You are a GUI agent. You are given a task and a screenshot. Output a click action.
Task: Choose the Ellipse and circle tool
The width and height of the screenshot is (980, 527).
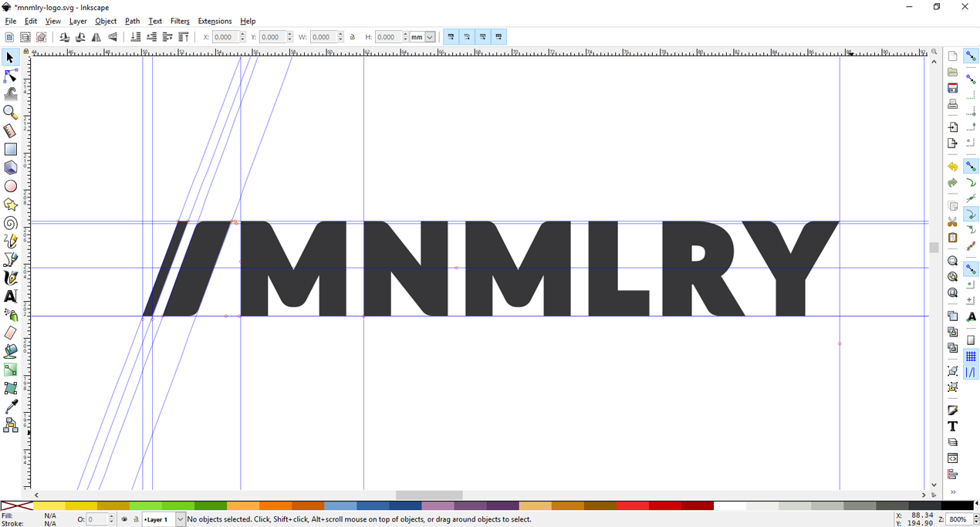coord(10,187)
